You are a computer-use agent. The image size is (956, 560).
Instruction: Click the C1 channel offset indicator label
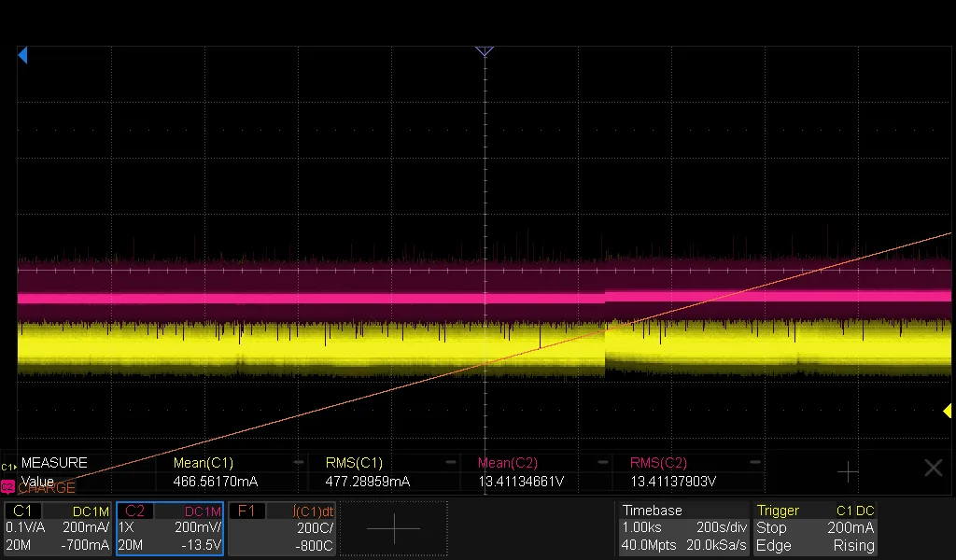[7, 468]
